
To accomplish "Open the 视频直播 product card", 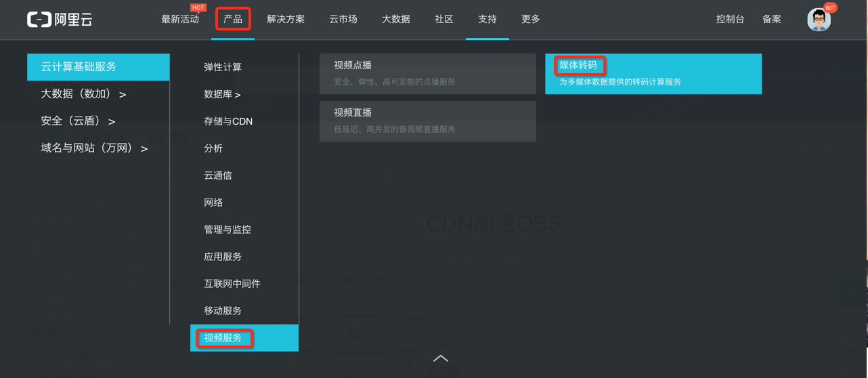I will click(428, 121).
